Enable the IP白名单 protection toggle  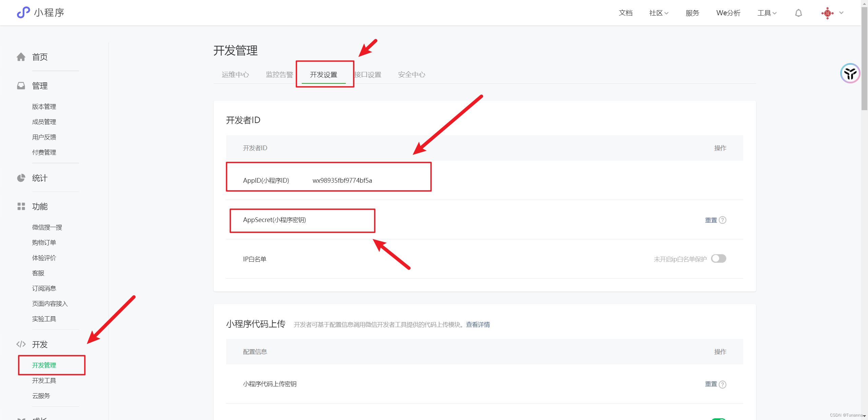pos(718,259)
